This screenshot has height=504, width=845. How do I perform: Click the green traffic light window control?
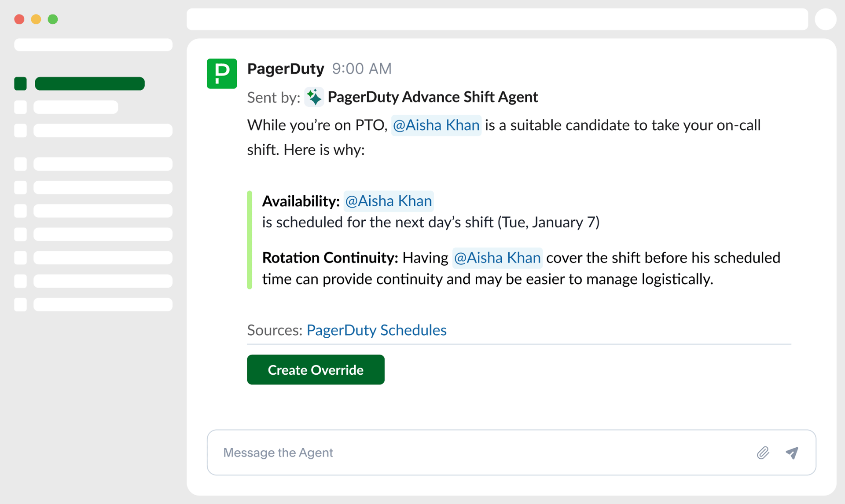[x=53, y=19]
